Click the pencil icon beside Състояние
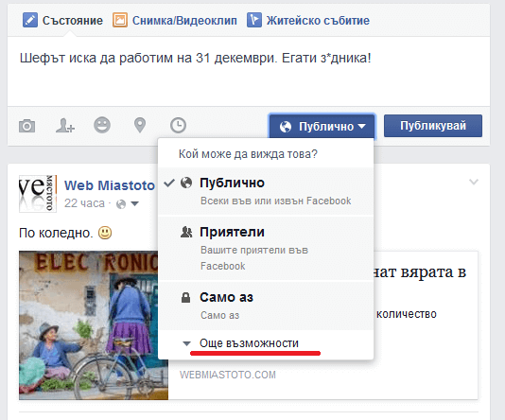 coord(30,20)
